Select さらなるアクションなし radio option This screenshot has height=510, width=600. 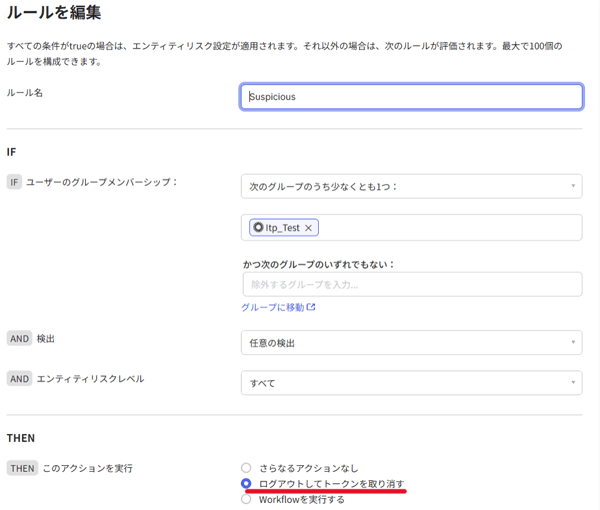(x=246, y=468)
